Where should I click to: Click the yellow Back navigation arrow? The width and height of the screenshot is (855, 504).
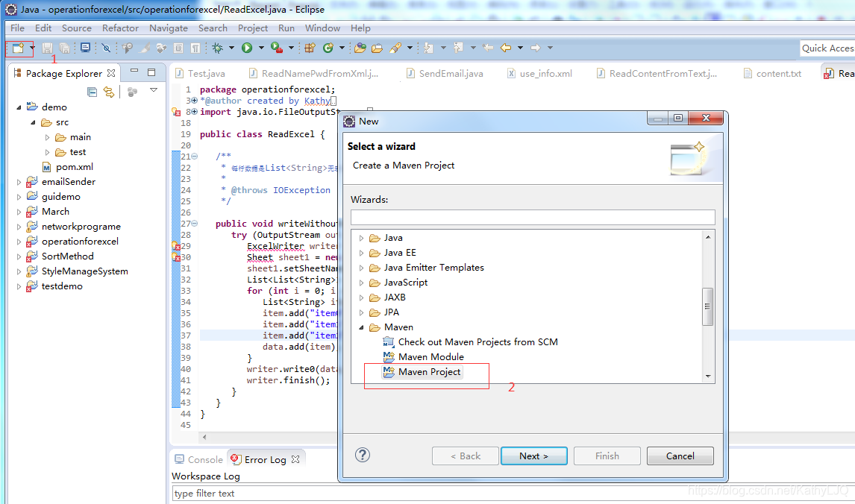506,48
